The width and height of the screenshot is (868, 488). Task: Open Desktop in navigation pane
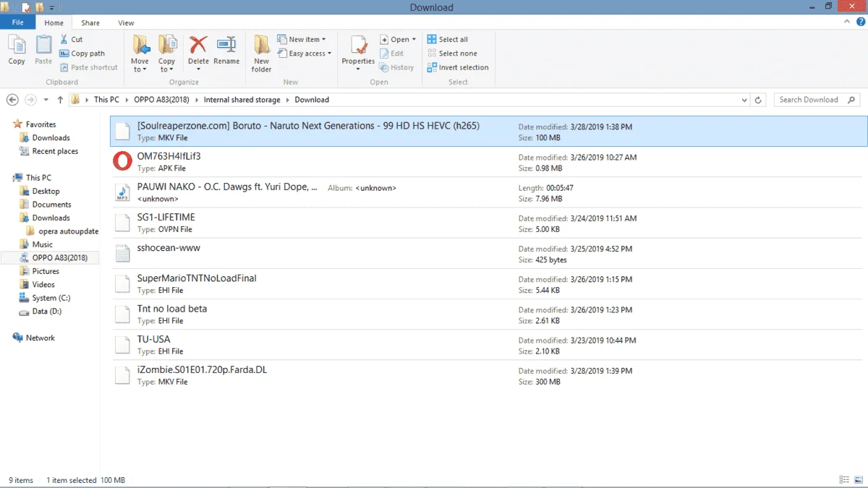pyautogui.click(x=46, y=191)
